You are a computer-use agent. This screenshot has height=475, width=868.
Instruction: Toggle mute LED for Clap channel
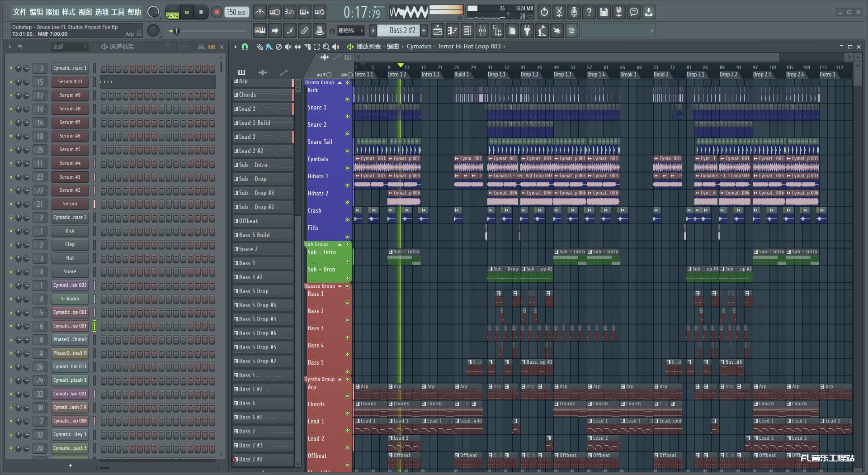pos(11,245)
